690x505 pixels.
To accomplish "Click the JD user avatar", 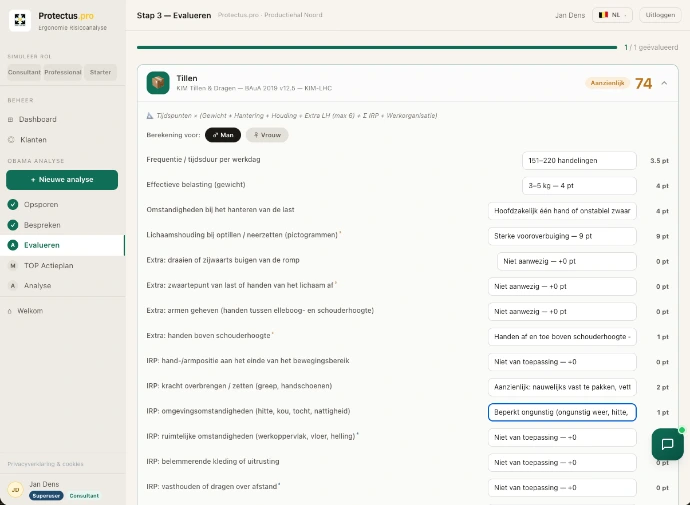I will tap(15, 489).
